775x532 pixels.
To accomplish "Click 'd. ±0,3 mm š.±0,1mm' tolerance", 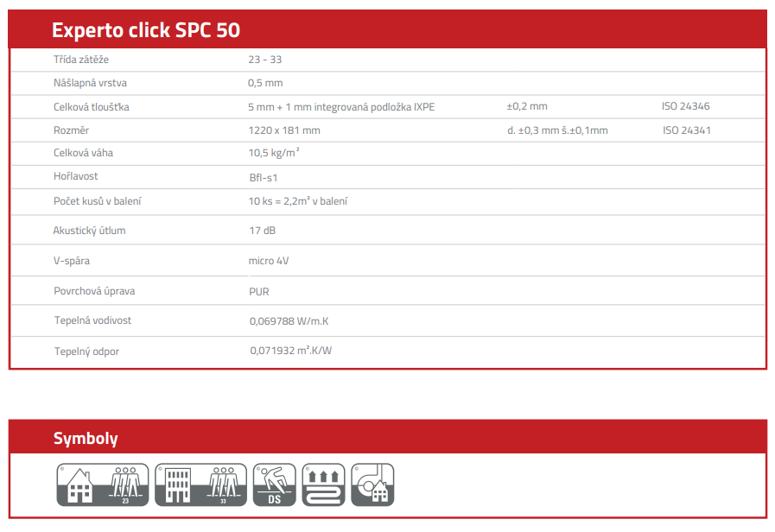I will click(x=557, y=130).
